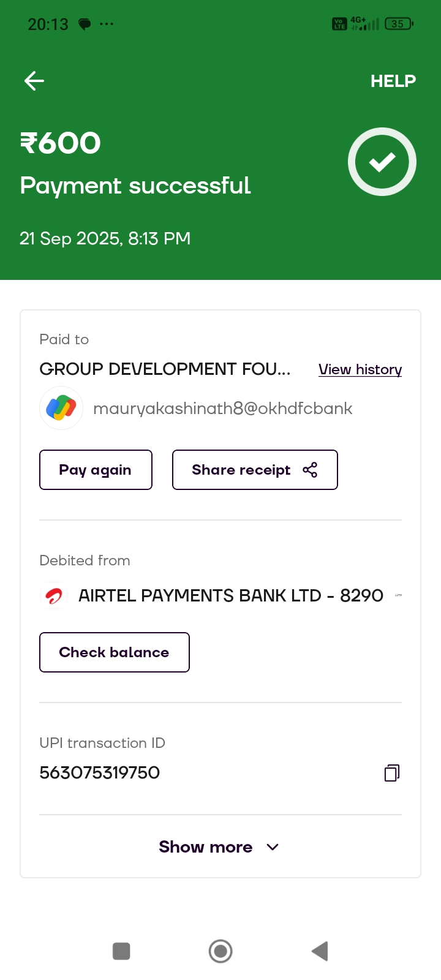This screenshot has width=441, height=980.
Task: Copy the UPI transaction ID
Action: (x=392, y=773)
